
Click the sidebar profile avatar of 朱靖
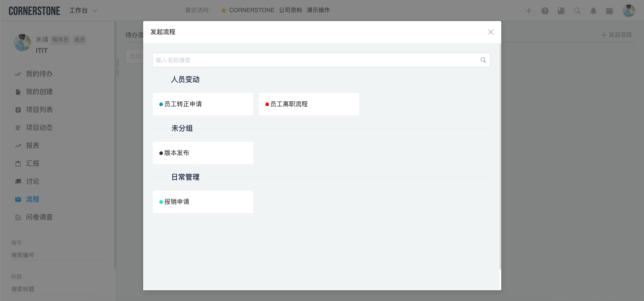22,43
